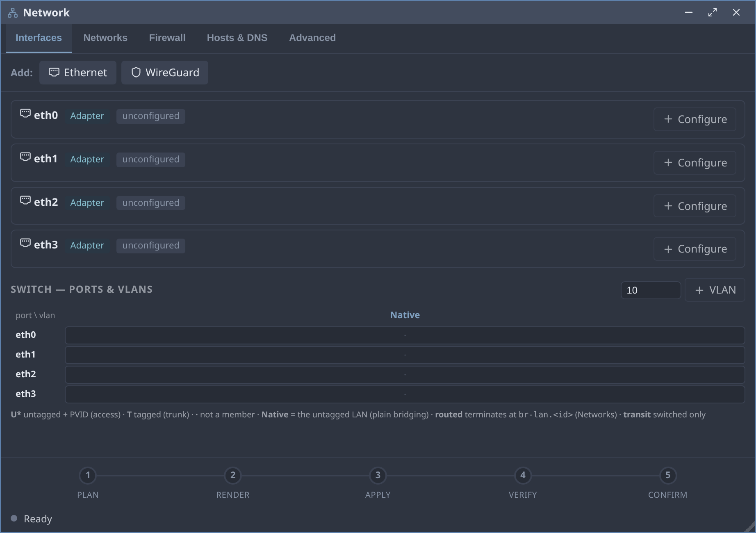
Task: Click the Native VLAN column header
Action: [x=405, y=315]
